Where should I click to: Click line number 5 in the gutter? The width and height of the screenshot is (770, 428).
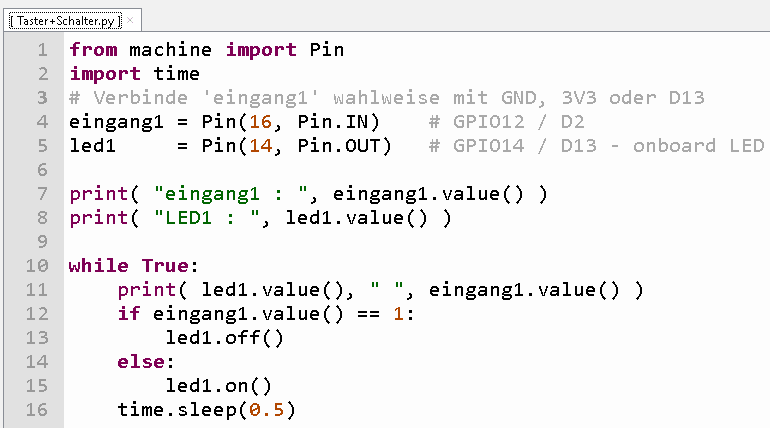click(x=41, y=145)
